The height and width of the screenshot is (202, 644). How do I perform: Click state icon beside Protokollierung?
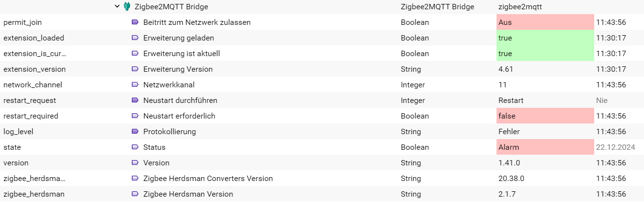[135, 132]
